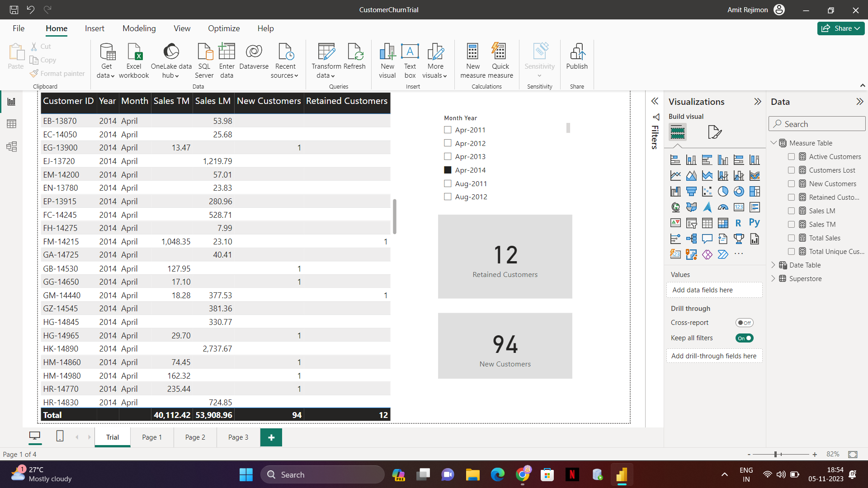The image size is (868, 488).
Task: Click the Publish icon
Action: tap(577, 56)
